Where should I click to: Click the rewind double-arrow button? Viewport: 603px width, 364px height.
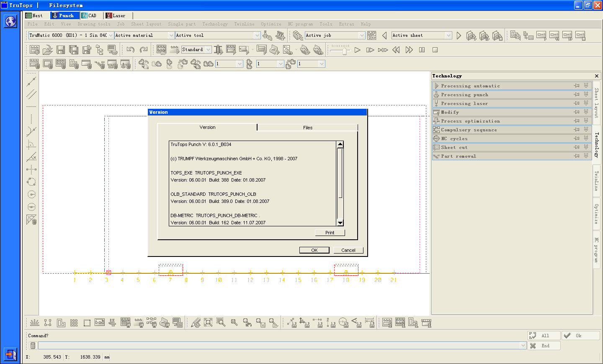[x=396, y=50]
